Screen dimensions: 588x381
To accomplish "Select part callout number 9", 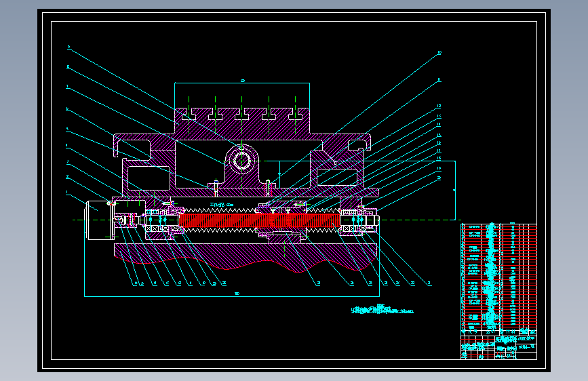I will click(68, 47).
